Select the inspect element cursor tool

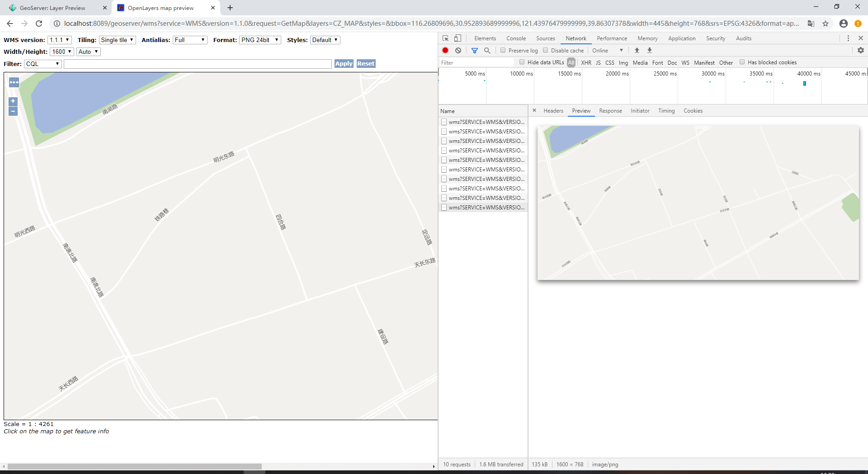tap(445, 38)
